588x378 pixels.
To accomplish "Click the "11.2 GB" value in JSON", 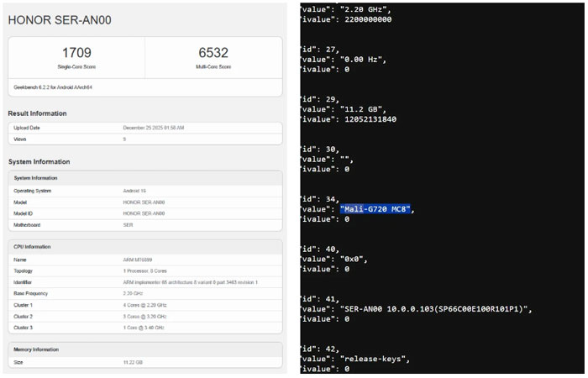I will tap(366, 108).
